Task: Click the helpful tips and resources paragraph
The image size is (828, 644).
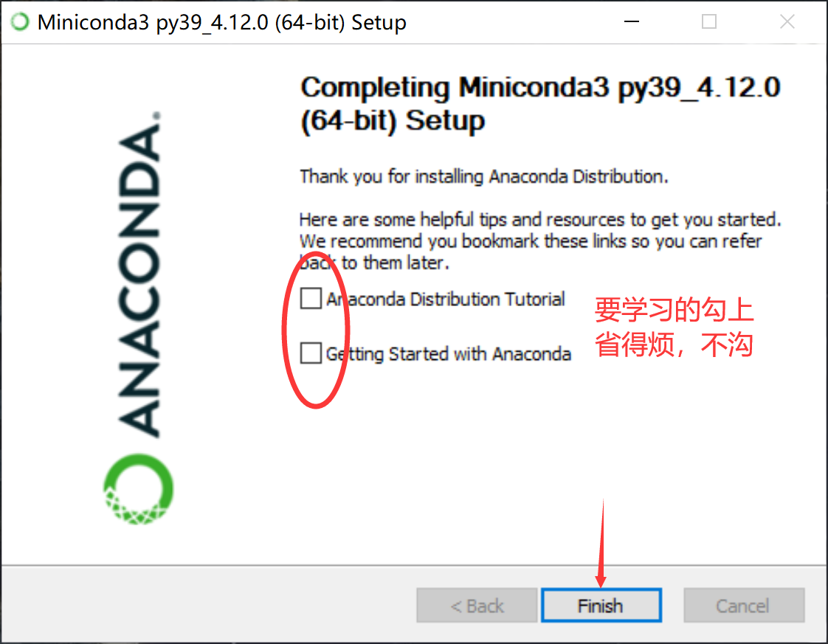Action: click(540, 240)
